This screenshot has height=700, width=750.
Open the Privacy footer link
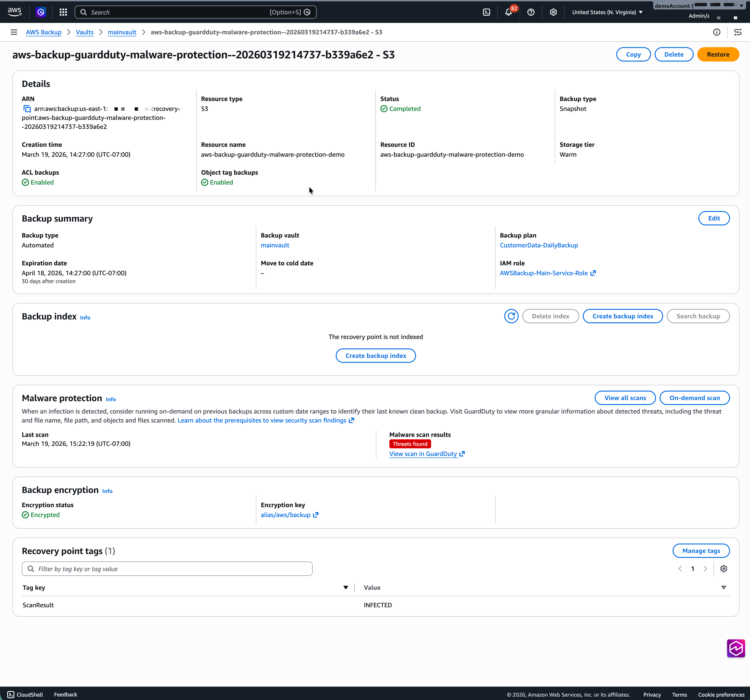coord(652,695)
